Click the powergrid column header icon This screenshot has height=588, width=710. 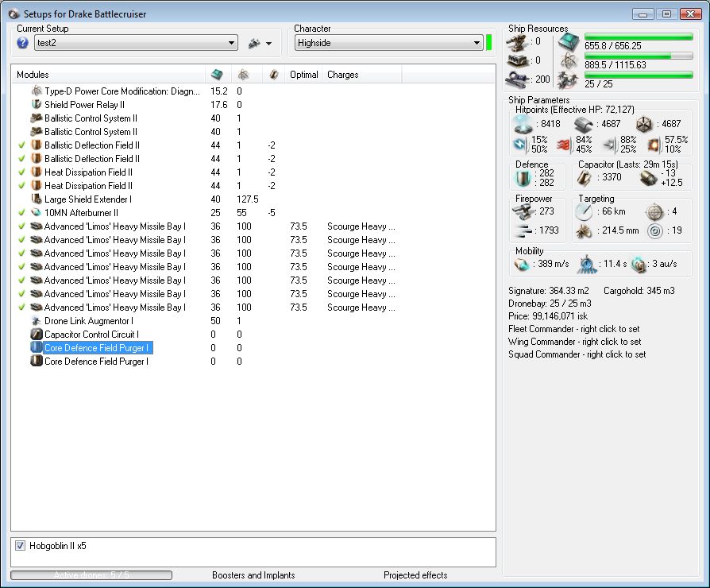tap(244, 74)
